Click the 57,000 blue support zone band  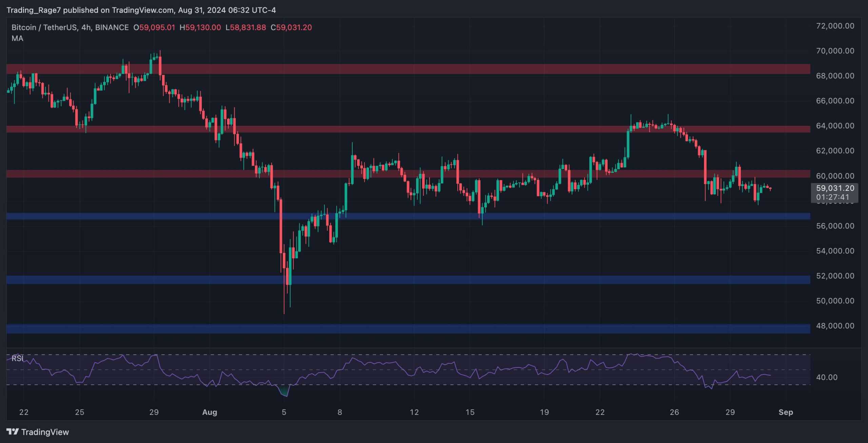coord(542,216)
